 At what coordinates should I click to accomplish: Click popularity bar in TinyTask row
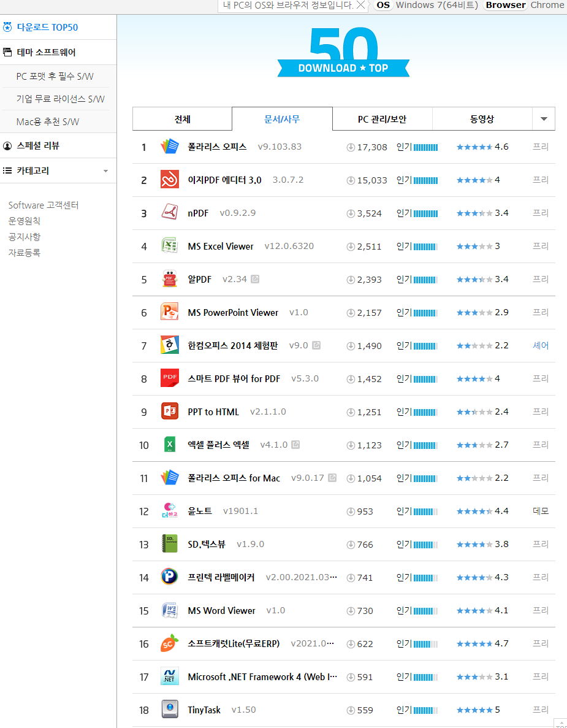(425, 710)
